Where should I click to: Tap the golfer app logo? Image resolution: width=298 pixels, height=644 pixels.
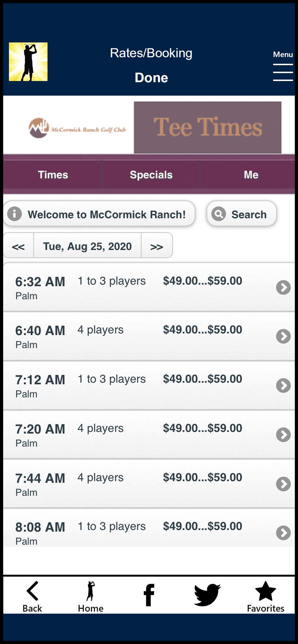point(28,62)
